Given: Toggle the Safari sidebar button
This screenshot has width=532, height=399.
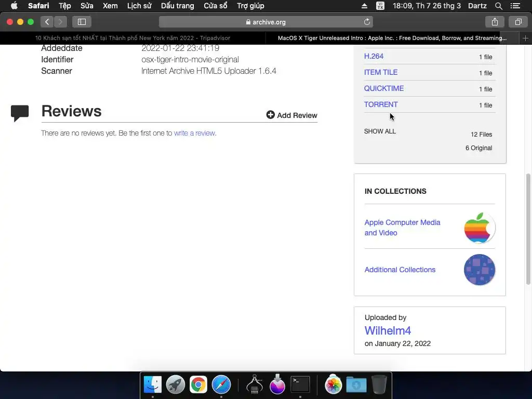Looking at the screenshot, I should point(82,22).
